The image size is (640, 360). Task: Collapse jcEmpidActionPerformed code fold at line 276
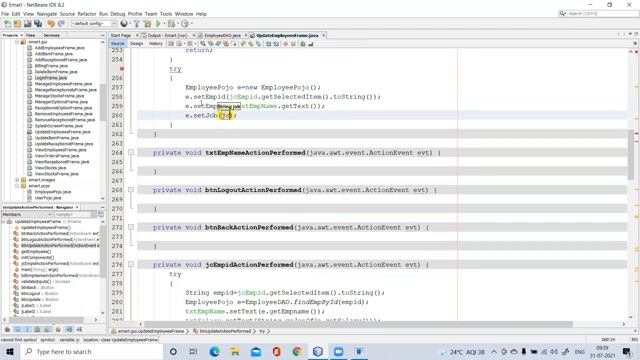click(x=131, y=264)
